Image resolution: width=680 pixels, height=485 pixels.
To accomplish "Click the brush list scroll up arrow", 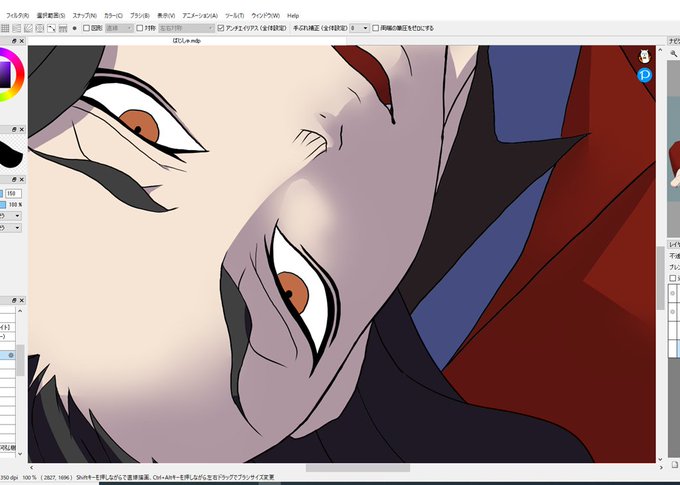I will coord(20,311).
